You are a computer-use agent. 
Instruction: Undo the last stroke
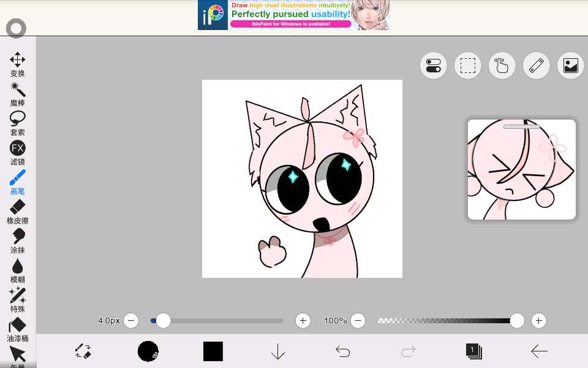click(x=343, y=351)
